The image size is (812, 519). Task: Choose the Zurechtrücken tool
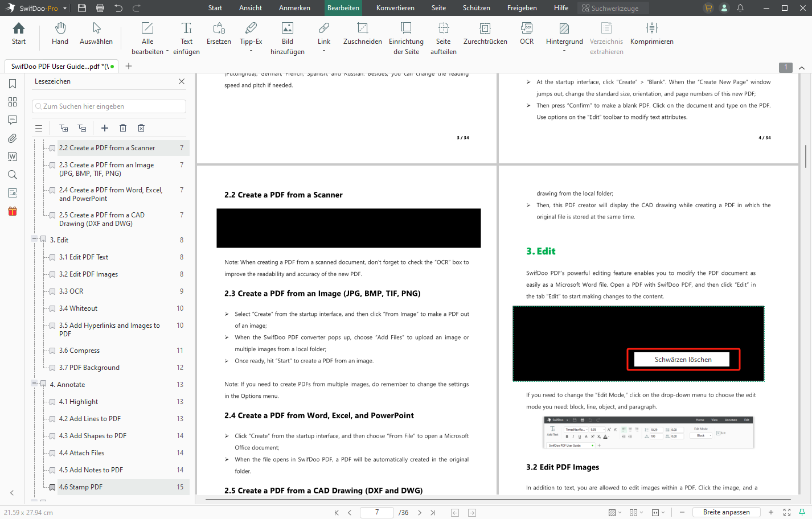pyautogui.click(x=485, y=34)
